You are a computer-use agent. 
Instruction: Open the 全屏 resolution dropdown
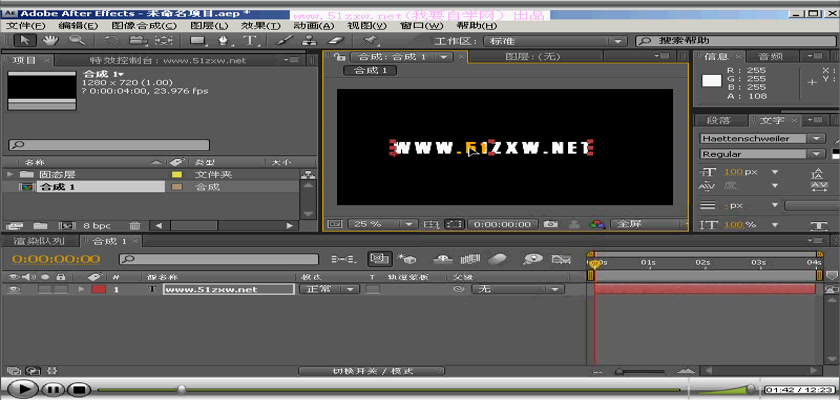649,224
